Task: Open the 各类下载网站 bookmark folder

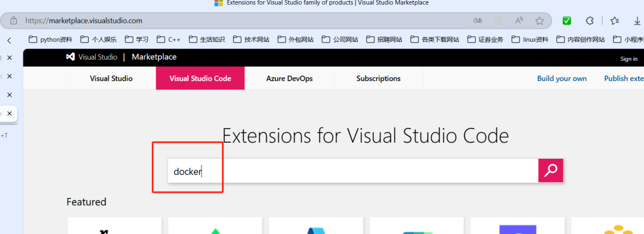Action: pyautogui.click(x=435, y=39)
